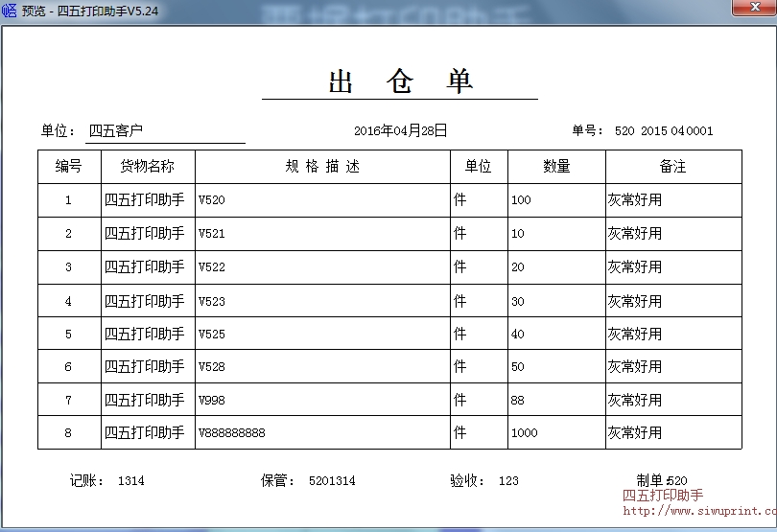Click 记账 value 1314

[x=130, y=480]
